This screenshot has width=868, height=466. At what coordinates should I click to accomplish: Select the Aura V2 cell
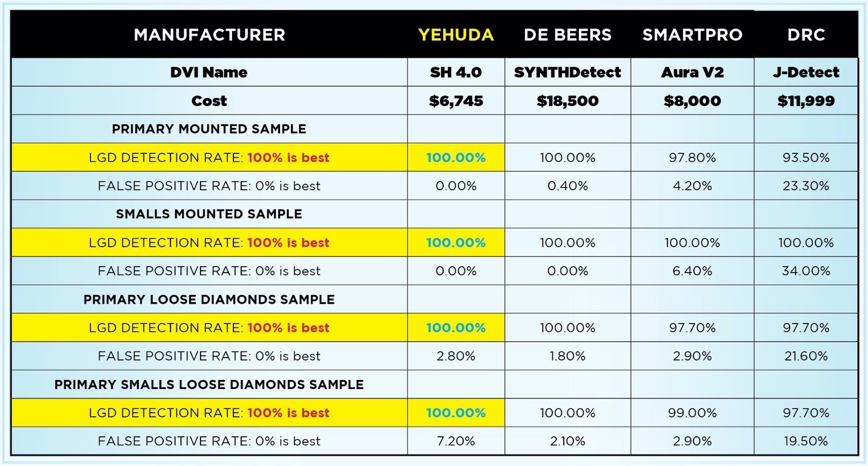692,72
